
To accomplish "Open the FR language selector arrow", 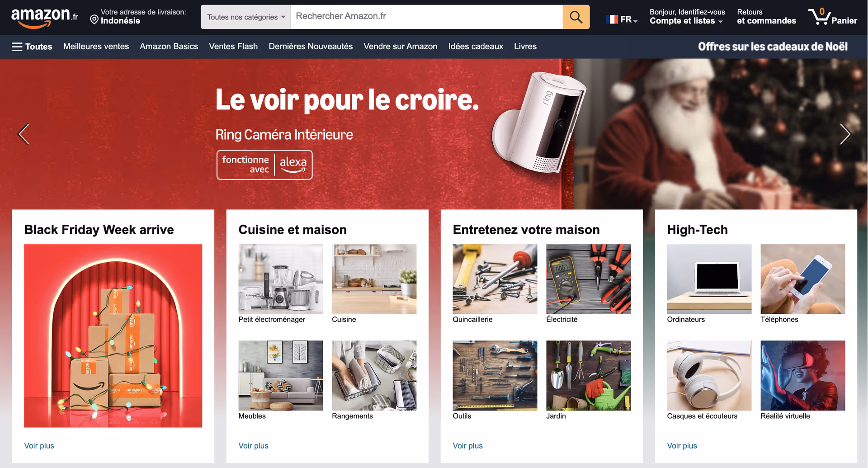I will [635, 21].
